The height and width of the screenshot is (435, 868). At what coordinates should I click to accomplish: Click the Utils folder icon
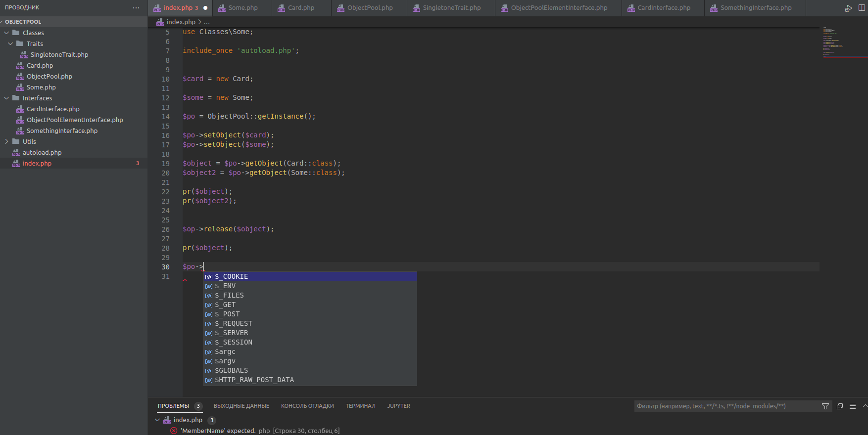pos(16,141)
